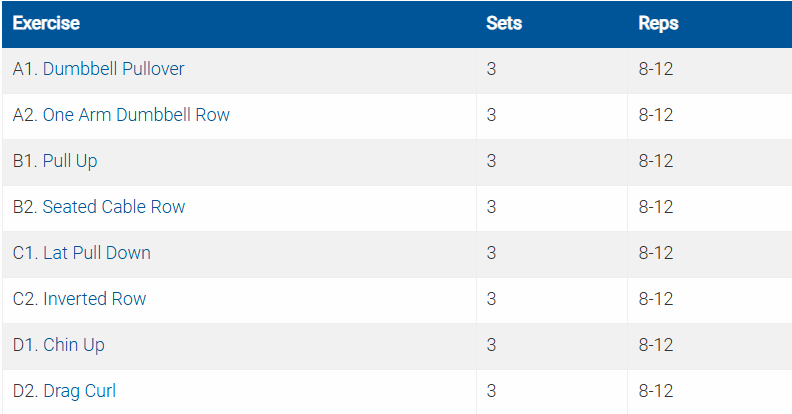This screenshot has width=792, height=414.
Task: Click the sets value in Inverted Row row
Action: click(491, 299)
